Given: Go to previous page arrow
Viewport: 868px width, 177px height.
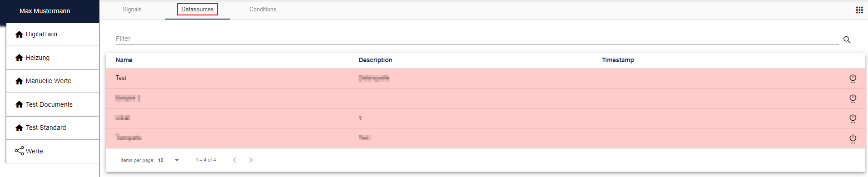Looking at the screenshot, I should [x=234, y=160].
